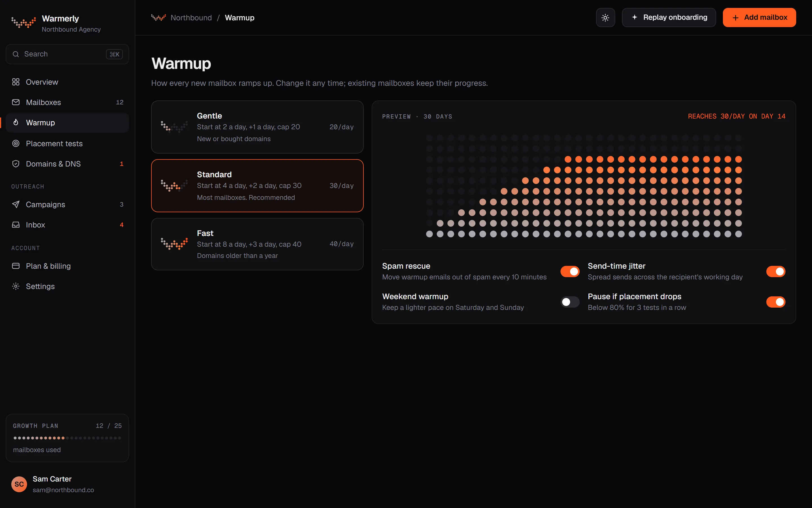The image size is (812, 508).
Task: Open Overview in the sidebar
Action: coord(67,82)
